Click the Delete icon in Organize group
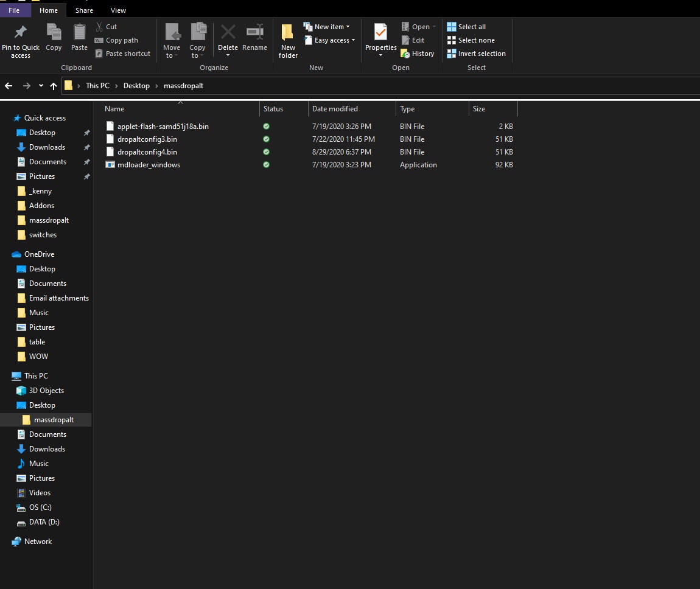 [228, 33]
